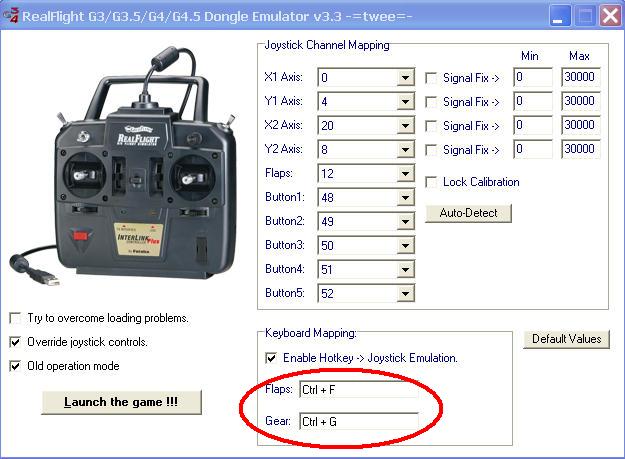Enable Signal Fix for X1 Axis
This screenshot has width=625, height=459.
click(431, 78)
